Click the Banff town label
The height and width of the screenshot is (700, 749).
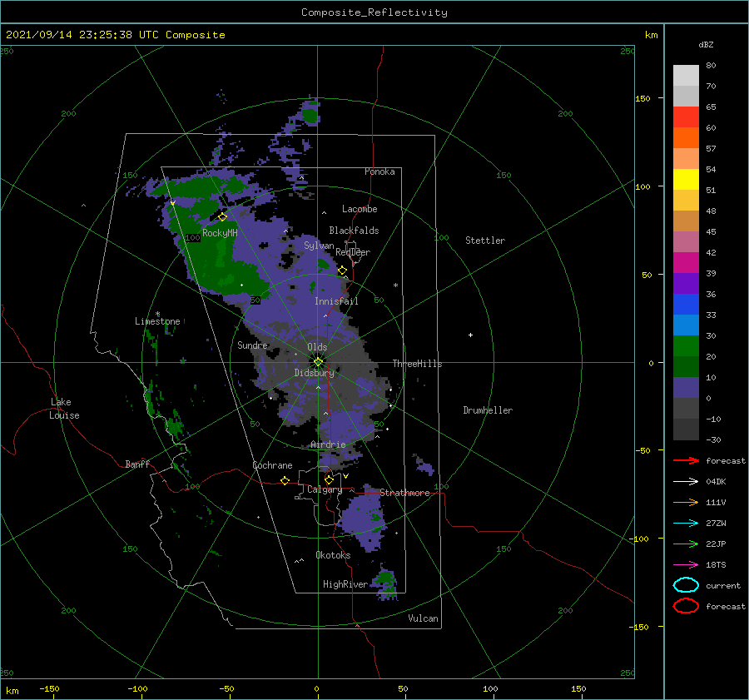pos(137,464)
